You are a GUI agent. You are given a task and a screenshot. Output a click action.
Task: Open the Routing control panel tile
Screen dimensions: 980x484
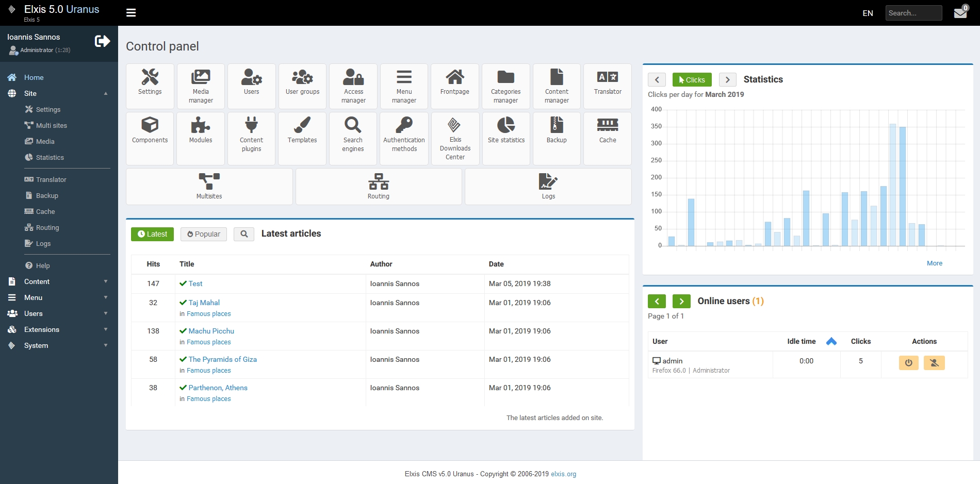pos(379,187)
